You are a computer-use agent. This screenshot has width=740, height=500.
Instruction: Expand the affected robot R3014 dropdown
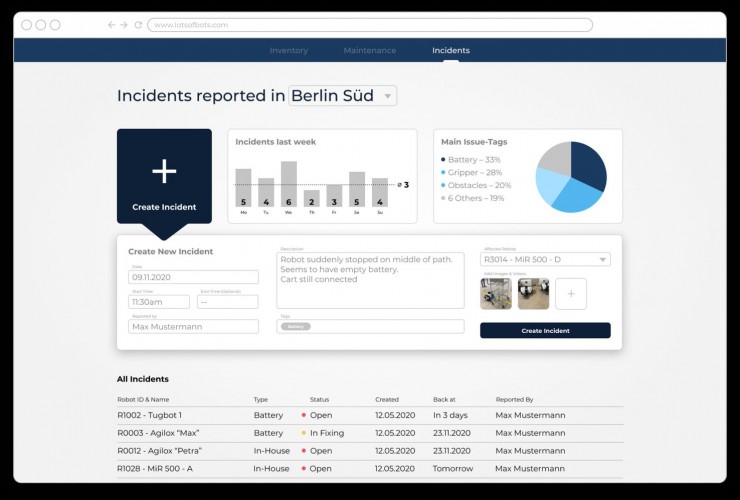(x=545, y=260)
